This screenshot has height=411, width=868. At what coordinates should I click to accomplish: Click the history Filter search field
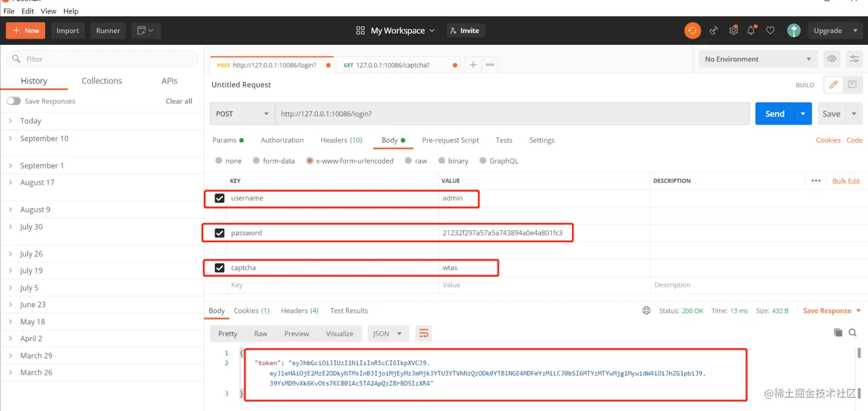point(102,59)
